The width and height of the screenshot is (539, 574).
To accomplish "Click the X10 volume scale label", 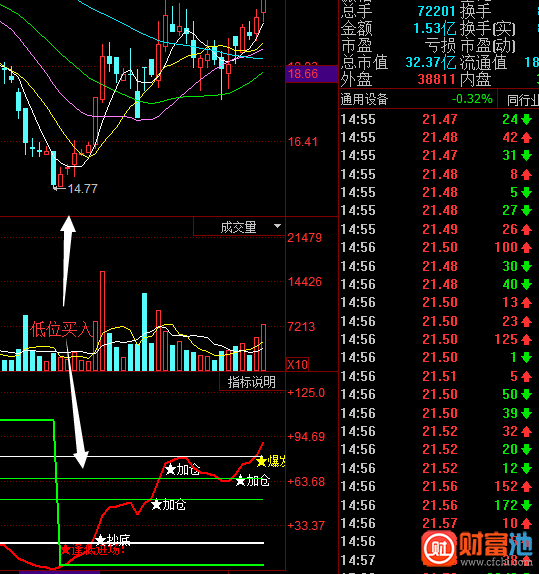I will pyautogui.click(x=297, y=365).
